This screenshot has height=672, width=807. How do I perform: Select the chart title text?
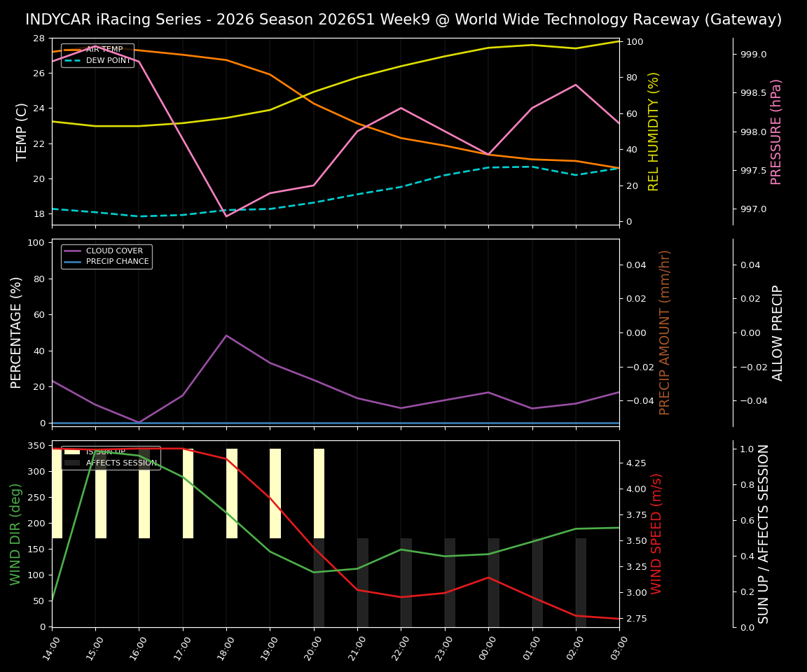[x=403, y=20]
